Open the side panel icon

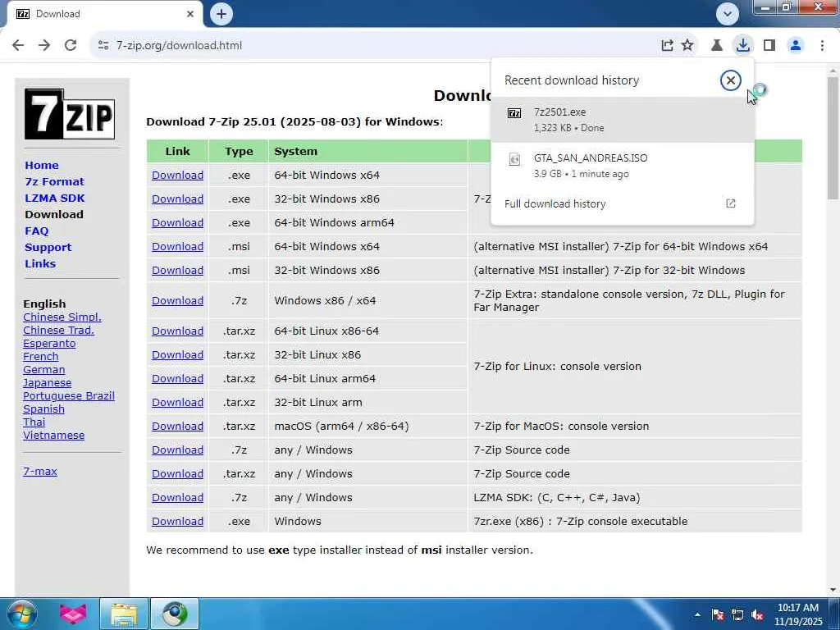(x=769, y=46)
